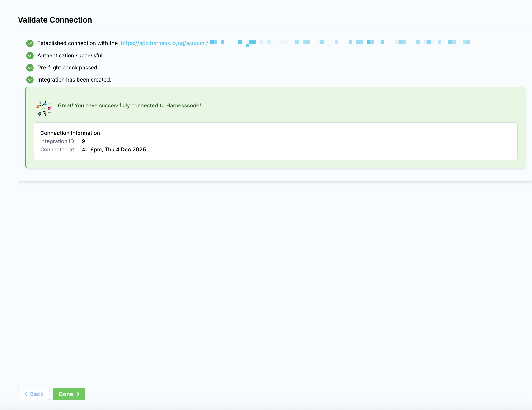Click the Authentication successful text
532x410 pixels.
pos(70,55)
